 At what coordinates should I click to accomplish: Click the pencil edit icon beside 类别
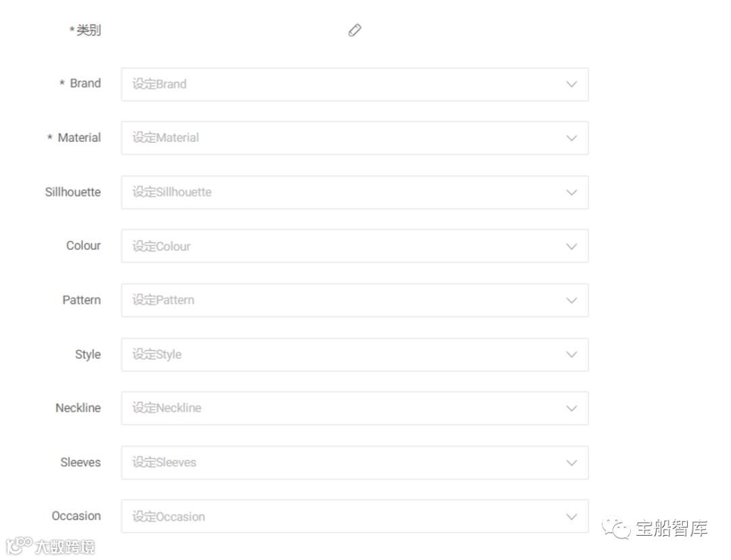(355, 30)
